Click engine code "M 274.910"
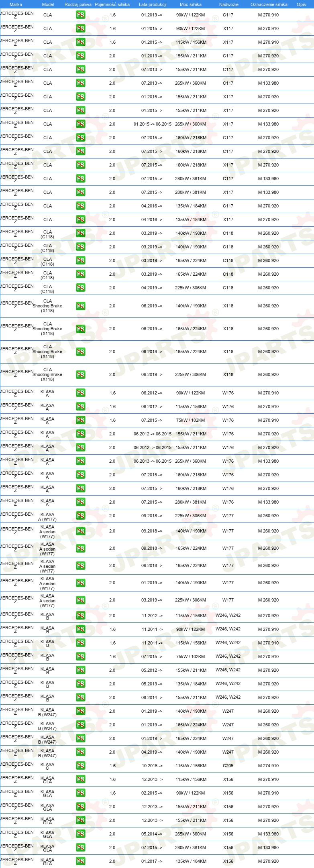314x868 pixels. (x=268, y=766)
